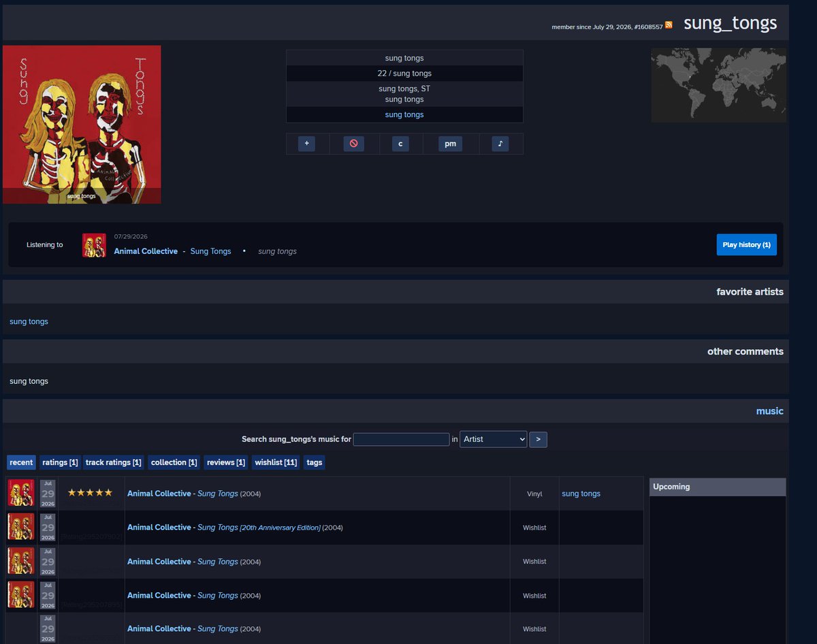
Task: Click the "pm" private message button
Action: click(450, 144)
